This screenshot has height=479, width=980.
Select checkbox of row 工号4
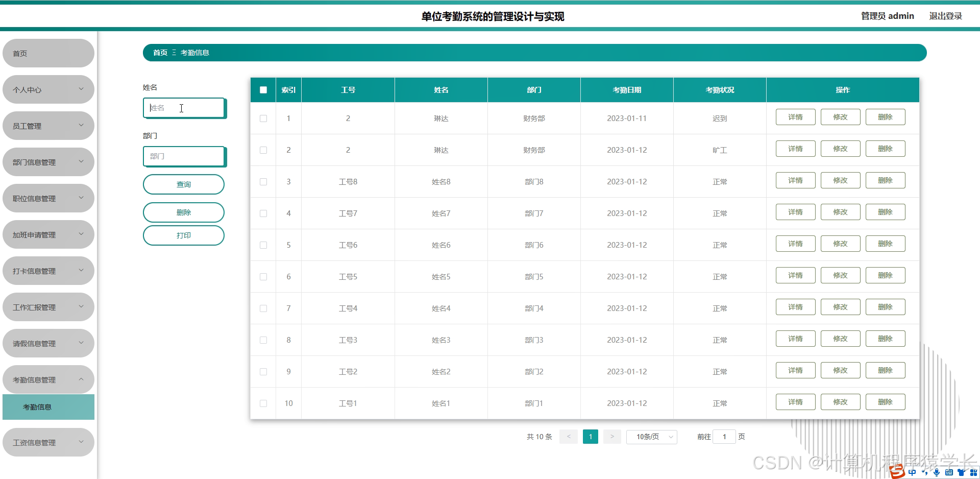pos(263,308)
